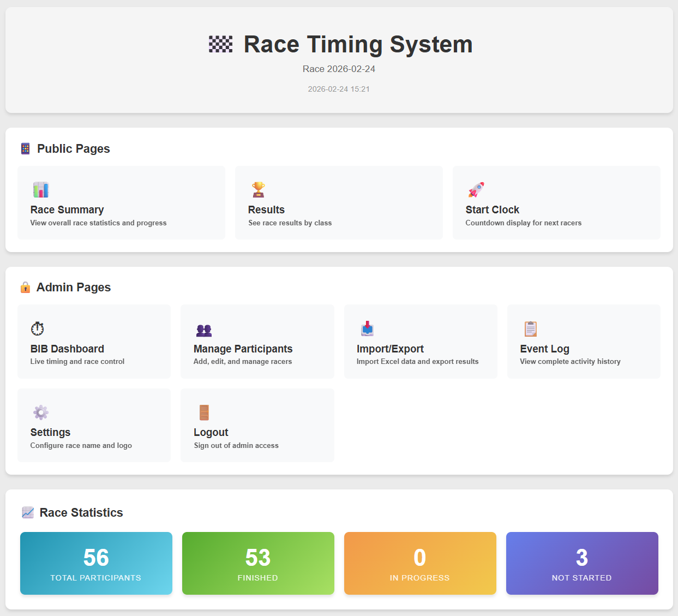The height and width of the screenshot is (616, 678).
Task: Select the Manage Participants title
Action: click(x=243, y=349)
